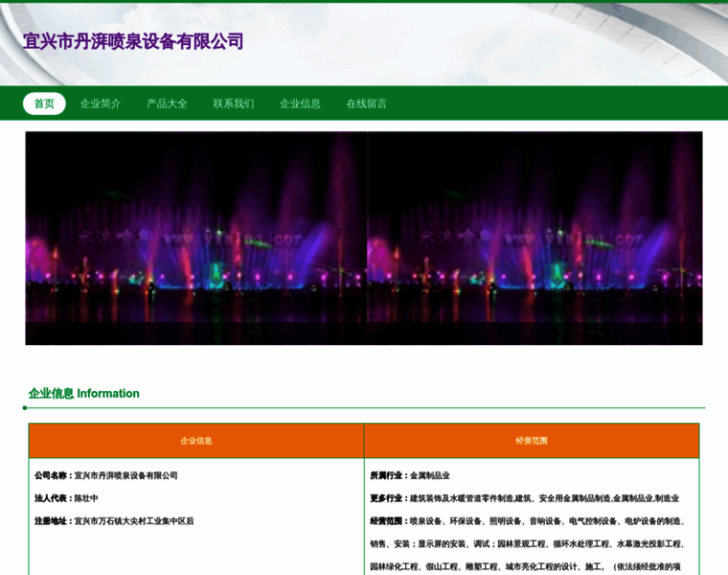Select the 更多行业 row text
This screenshot has width=728, height=575.
click(x=525, y=498)
